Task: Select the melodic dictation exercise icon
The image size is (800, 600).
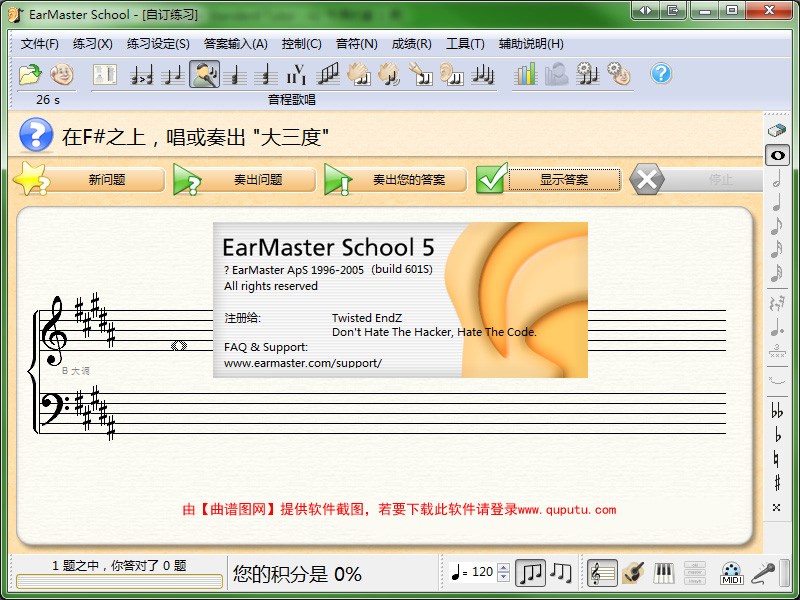Action: click(x=482, y=75)
